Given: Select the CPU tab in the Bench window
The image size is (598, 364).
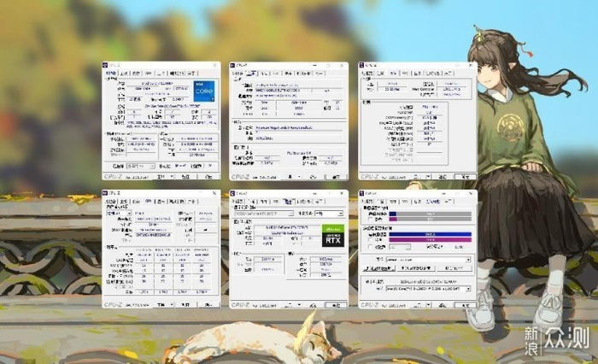Looking at the screenshot, I should tap(366, 202).
